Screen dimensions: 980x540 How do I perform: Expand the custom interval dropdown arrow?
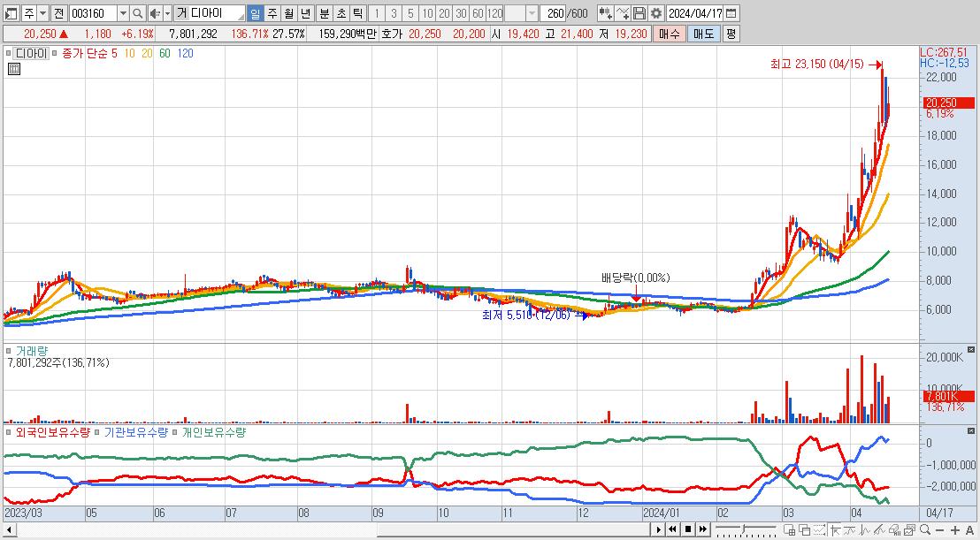click(x=532, y=13)
